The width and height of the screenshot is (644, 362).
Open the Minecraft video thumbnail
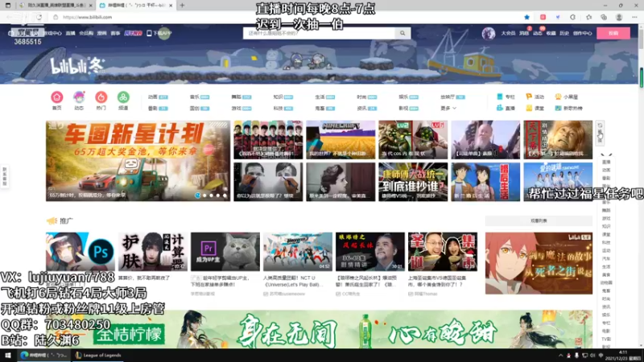[x=341, y=139]
